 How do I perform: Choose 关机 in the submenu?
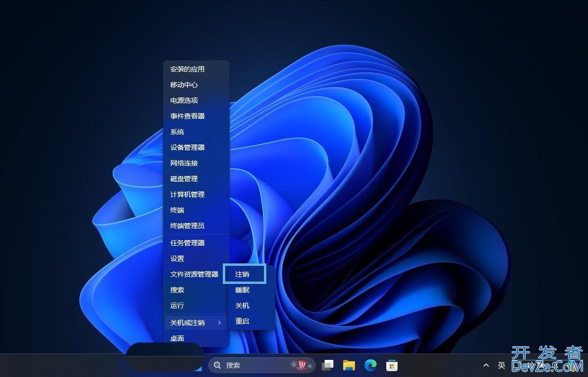(x=251, y=306)
